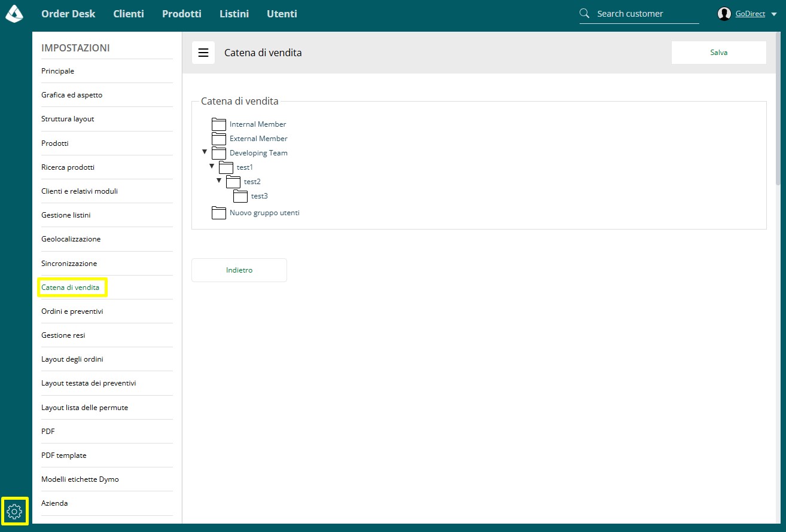This screenshot has width=786, height=532.
Task: Open Geolocalizzazione settings in sidebar
Action: [x=71, y=239]
